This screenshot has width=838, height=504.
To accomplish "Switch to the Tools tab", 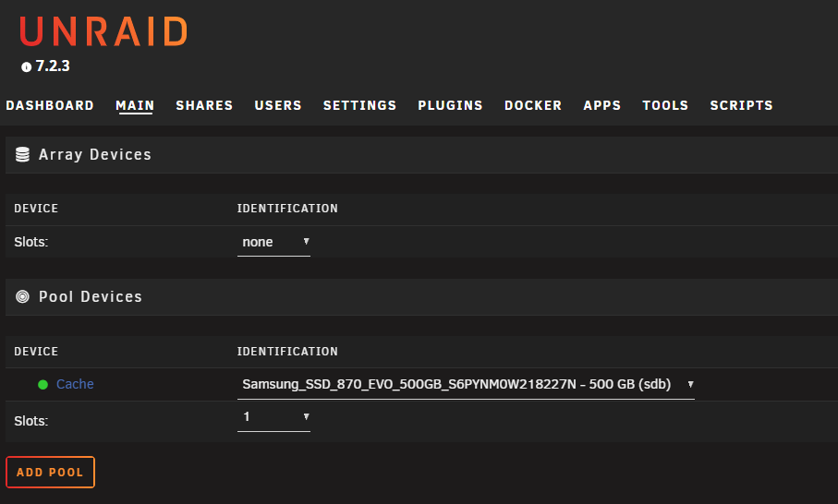I will (665, 105).
